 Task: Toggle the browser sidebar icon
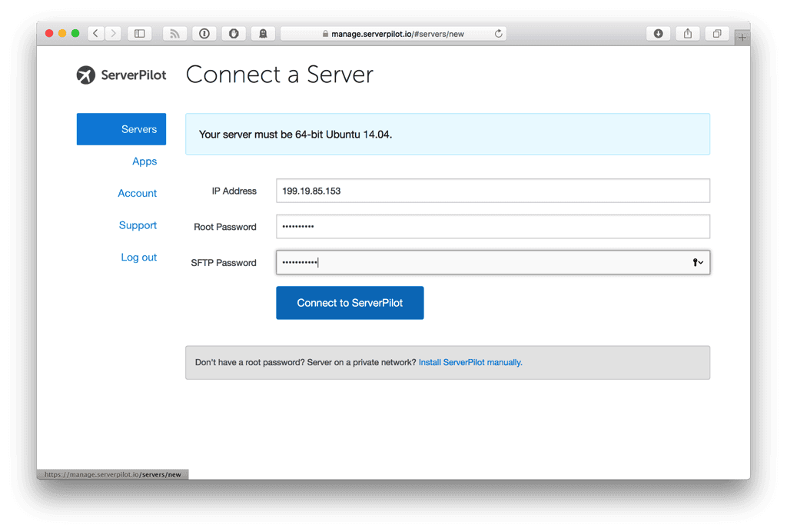tap(139, 33)
